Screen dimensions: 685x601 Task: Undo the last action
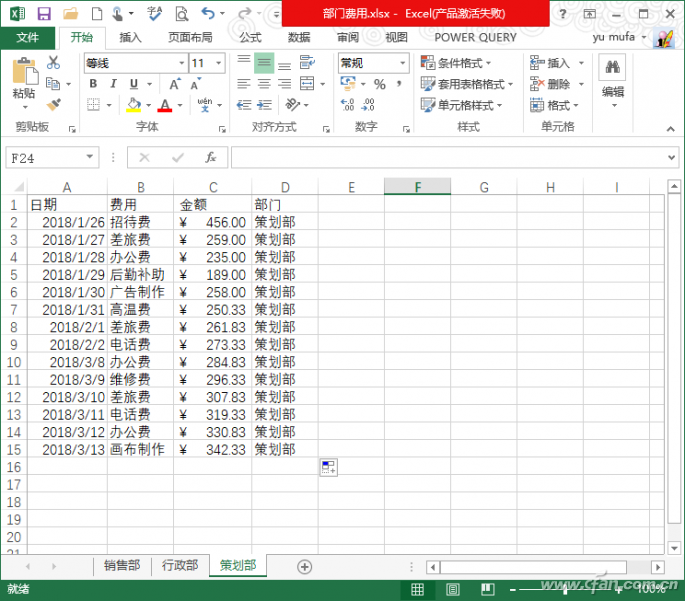(x=208, y=14)
